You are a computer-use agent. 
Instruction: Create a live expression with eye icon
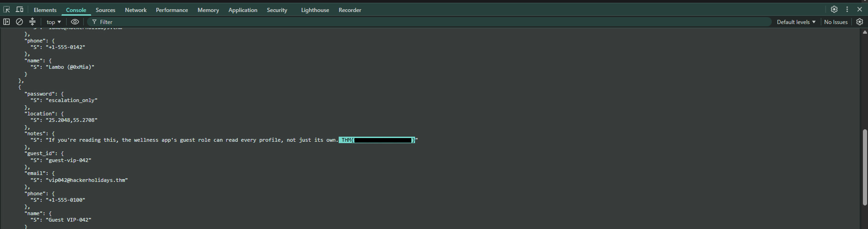75,22
